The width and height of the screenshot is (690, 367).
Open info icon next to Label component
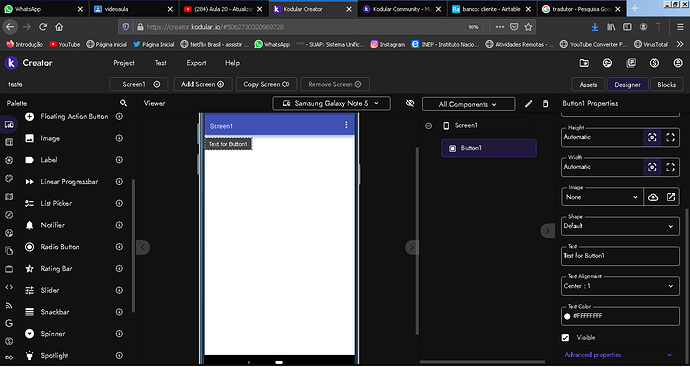119,160
